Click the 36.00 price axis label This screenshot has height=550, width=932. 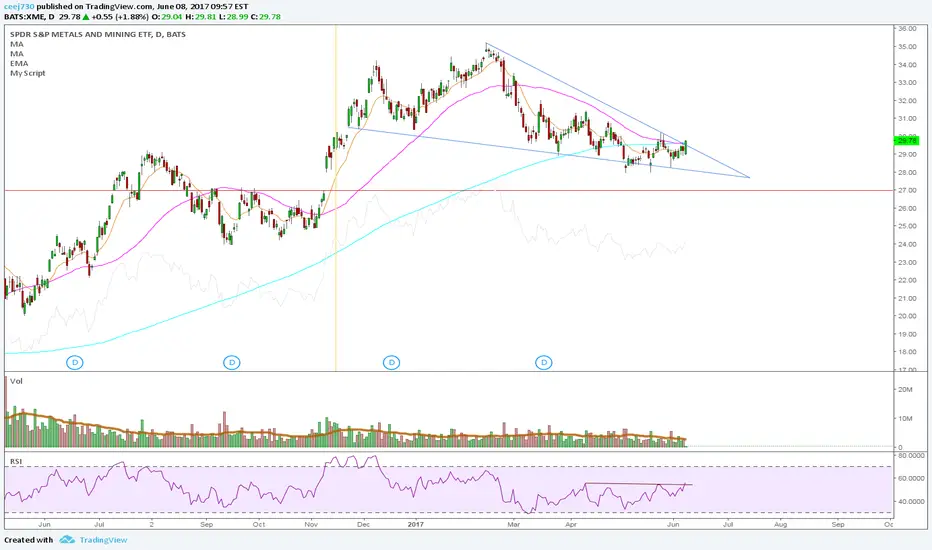coord(907,29)
